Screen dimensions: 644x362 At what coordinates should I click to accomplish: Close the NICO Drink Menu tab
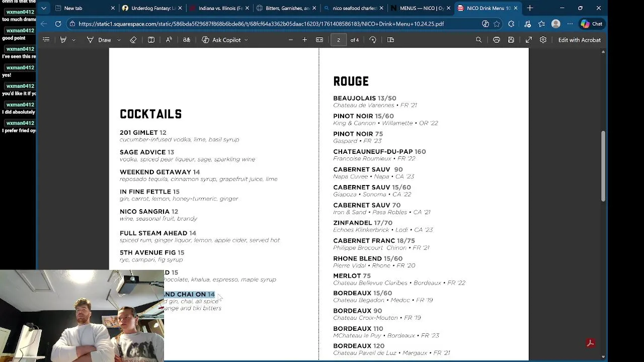pos(515,8)
